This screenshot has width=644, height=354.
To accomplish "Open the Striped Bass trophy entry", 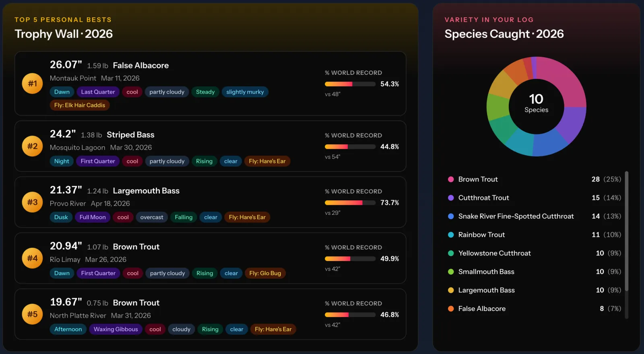I will click(x=211, y=146).
